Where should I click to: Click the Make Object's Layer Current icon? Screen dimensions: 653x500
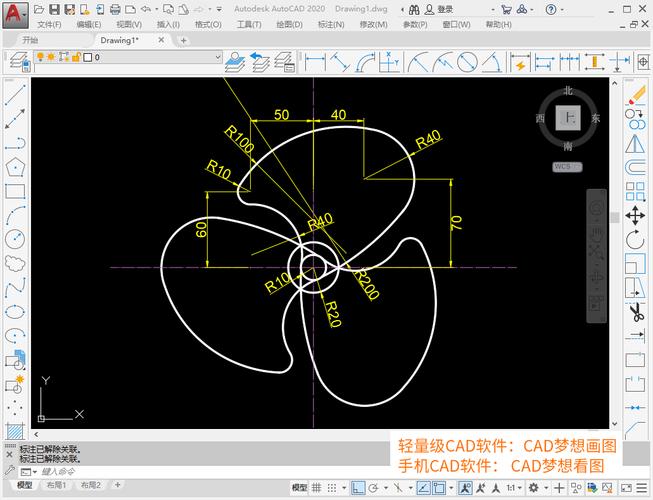(x=235, y=62)
